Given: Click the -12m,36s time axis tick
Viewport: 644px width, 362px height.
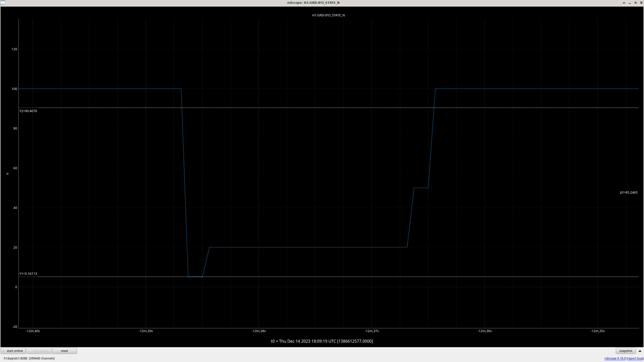Looking at the screenshot, I should click(x=485, y=331).
